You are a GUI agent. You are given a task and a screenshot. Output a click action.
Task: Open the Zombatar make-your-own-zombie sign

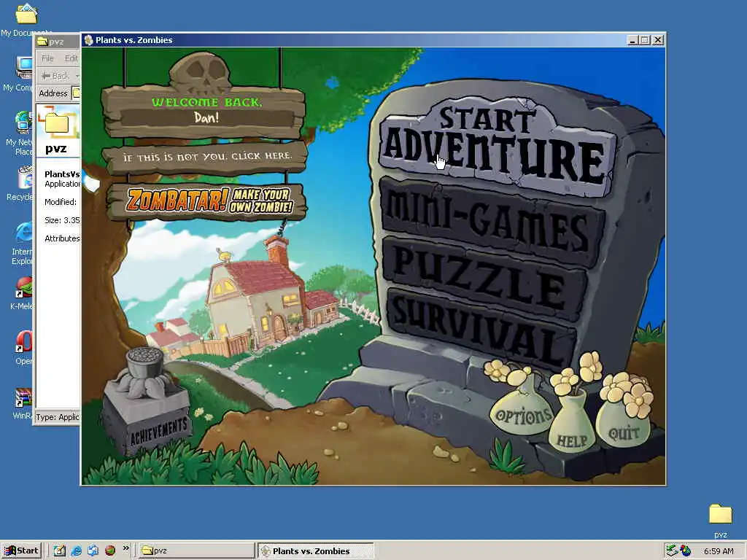pyautogui.click(x=206, y=201)
